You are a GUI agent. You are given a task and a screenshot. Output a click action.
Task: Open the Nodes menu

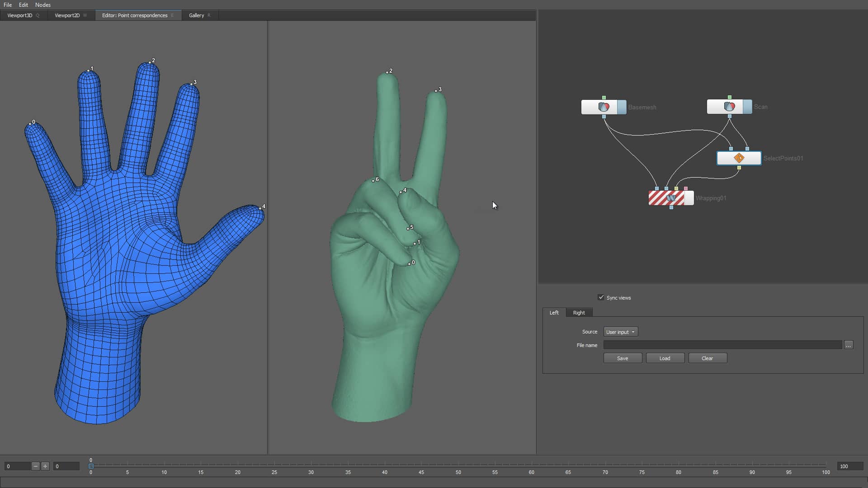42,5
